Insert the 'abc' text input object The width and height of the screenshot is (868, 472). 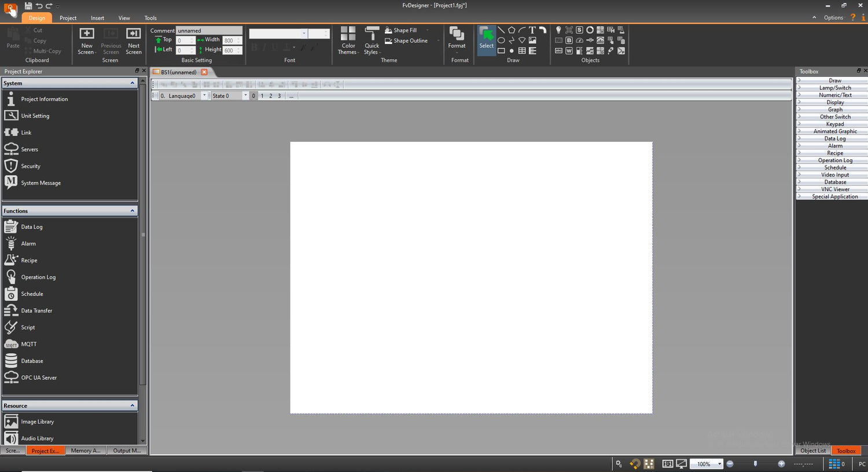coord(558,51)
